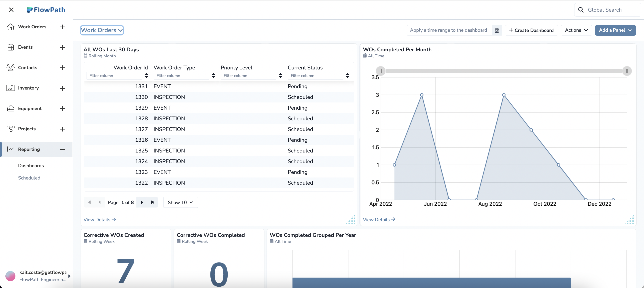Click the FlowPath logo
This screenshot has width=644, height=288.
click(46, 10)
